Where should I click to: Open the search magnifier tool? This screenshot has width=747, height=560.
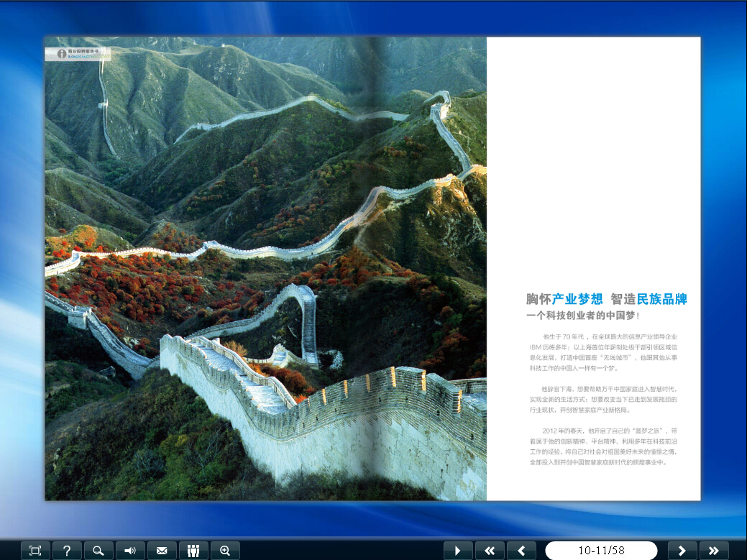tap(98, 551)
